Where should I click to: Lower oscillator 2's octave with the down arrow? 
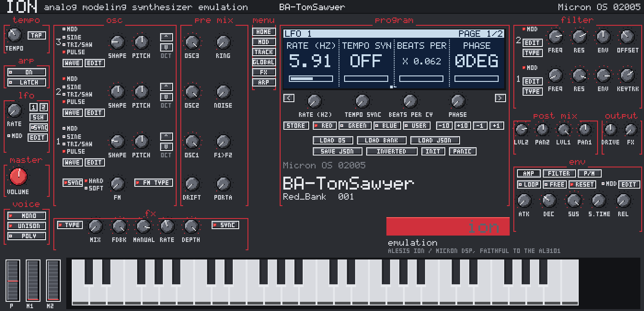(166, 97)
